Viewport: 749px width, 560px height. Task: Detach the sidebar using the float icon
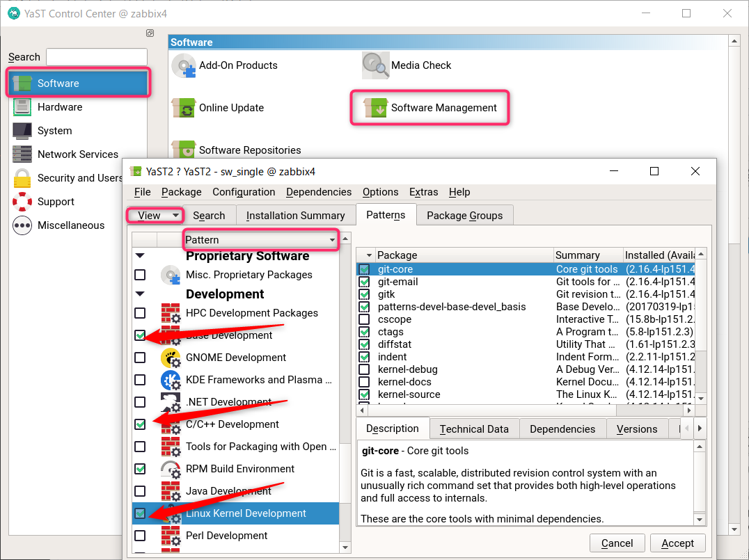point(150,33)
